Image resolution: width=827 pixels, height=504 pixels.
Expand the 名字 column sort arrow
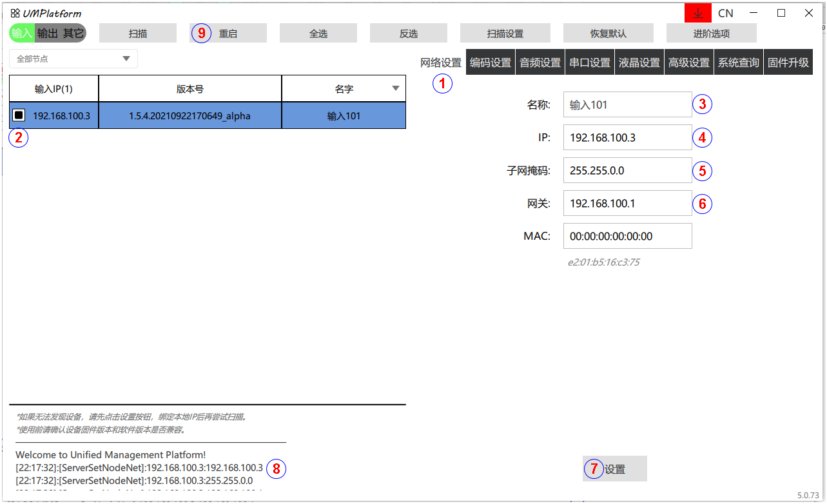coord(396,89)
